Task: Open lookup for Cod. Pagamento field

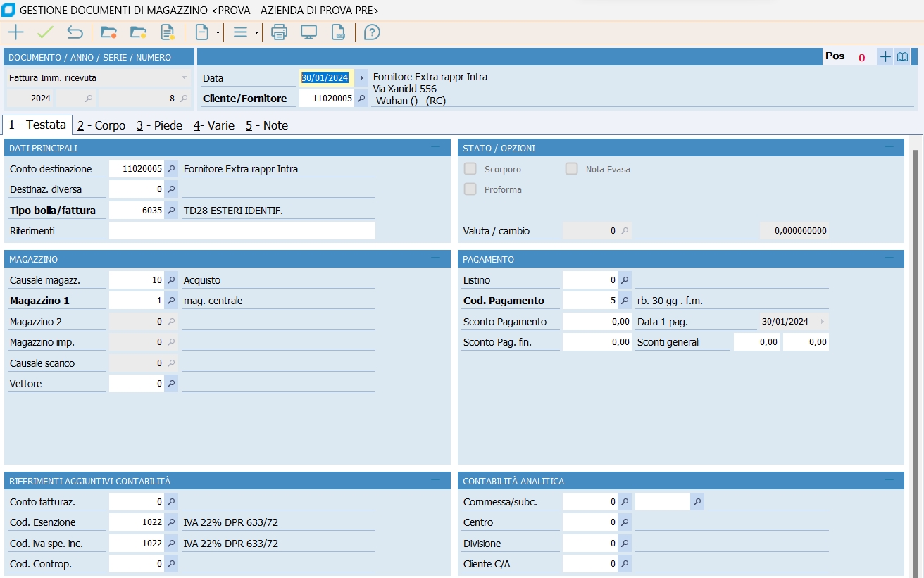Action: (625, 301)
